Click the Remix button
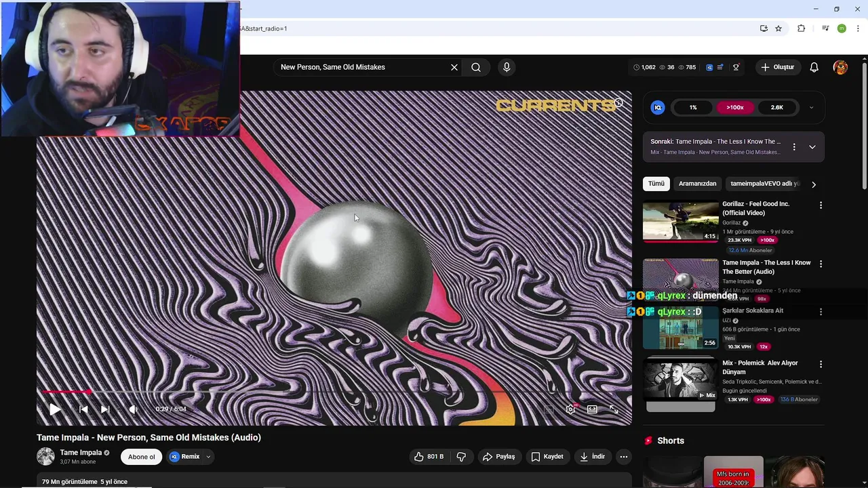The height and width of the screenshot is (488, 868). 185,457
